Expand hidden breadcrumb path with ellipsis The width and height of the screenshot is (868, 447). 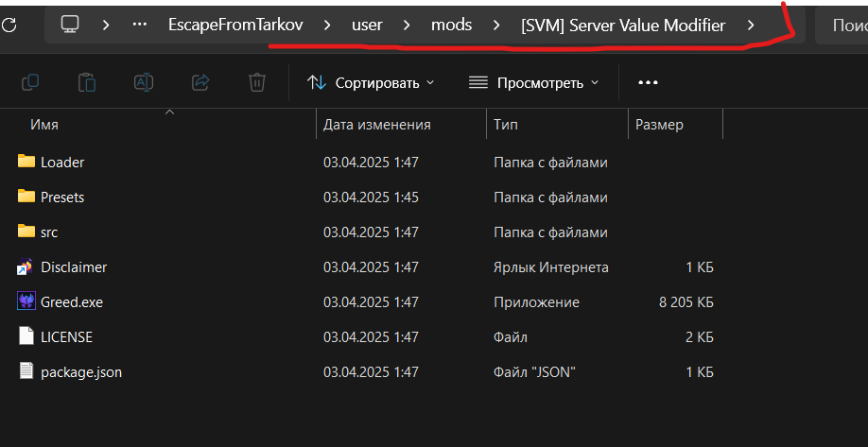click(x=140, y=25)
